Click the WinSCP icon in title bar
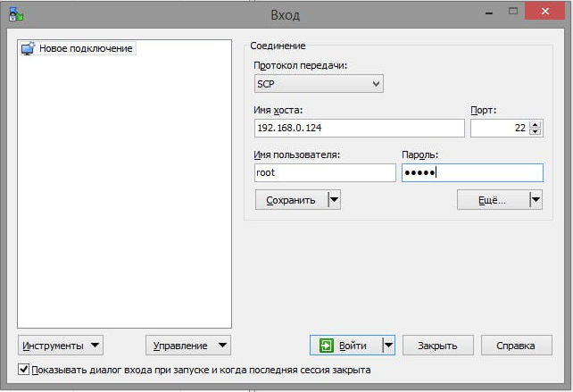Viewport: 573px width, 392px height. (x=14, y=14)
